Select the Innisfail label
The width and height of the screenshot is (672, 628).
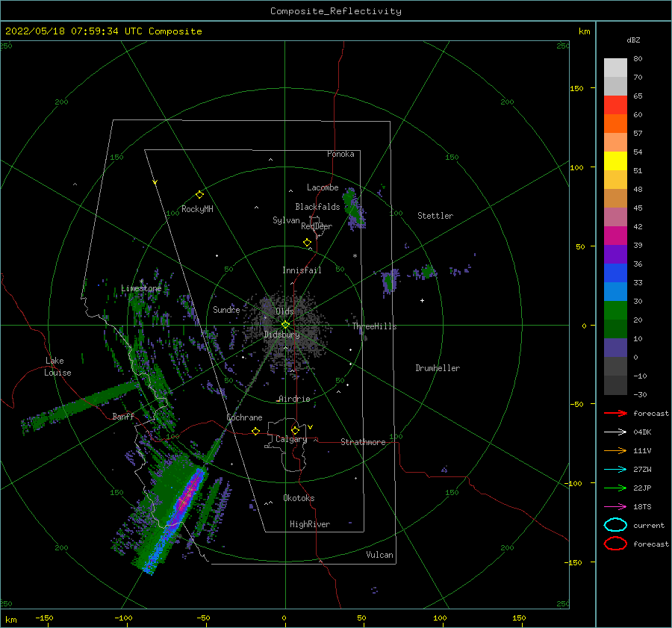[302, 270]
